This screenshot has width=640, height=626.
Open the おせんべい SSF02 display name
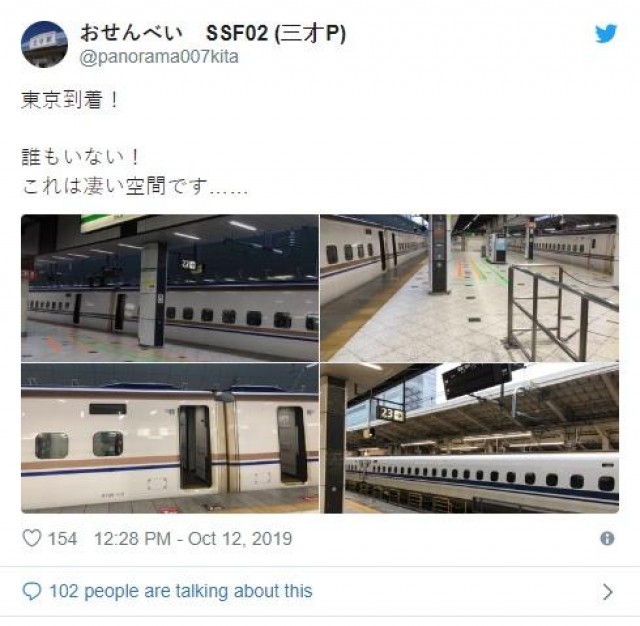coord(213,33)
